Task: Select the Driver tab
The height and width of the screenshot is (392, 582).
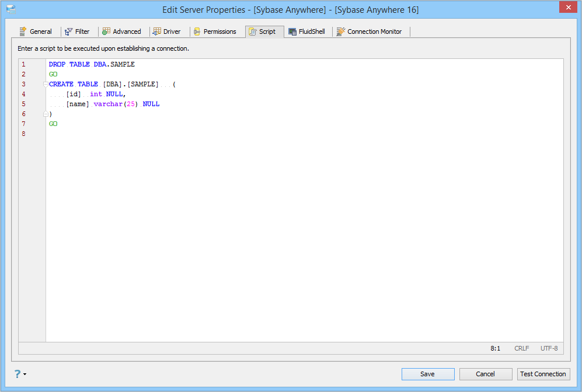Action: 167,32
